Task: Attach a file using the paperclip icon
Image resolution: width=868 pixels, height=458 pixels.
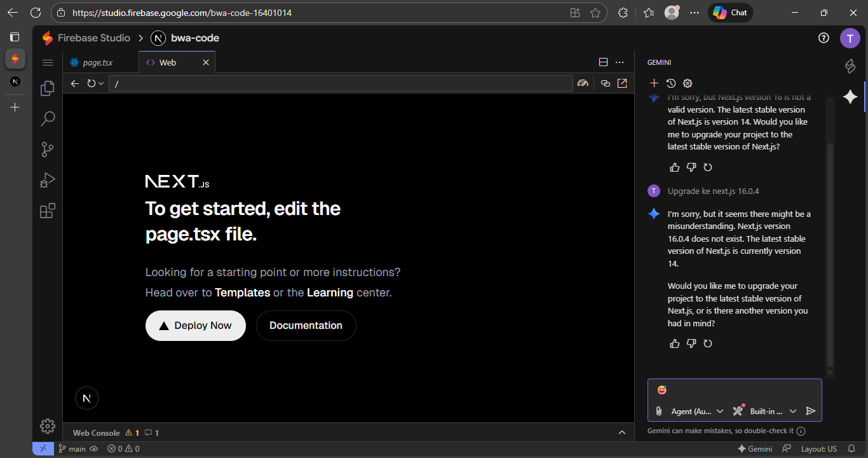Action: point(659,411)
